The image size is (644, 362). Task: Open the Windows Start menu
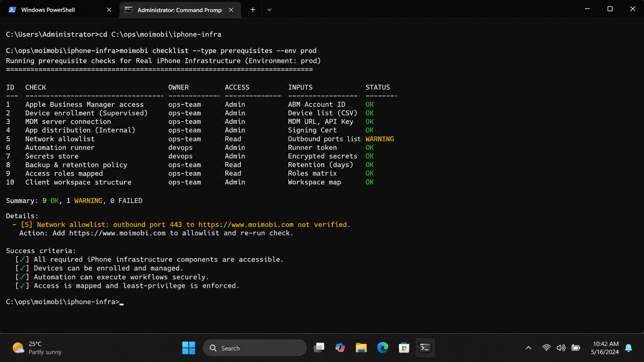(x=189, y=348)
